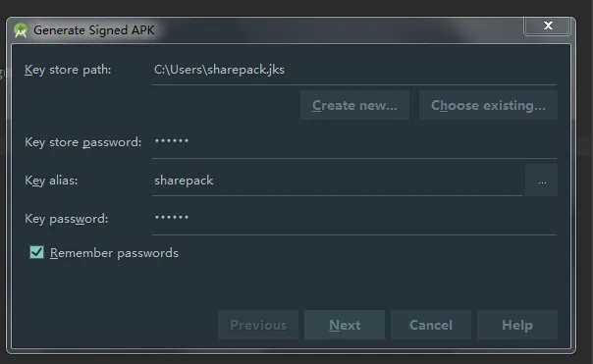Click Create new... keystore button
The height and width of the screenshot is (364, 593).
354,105
